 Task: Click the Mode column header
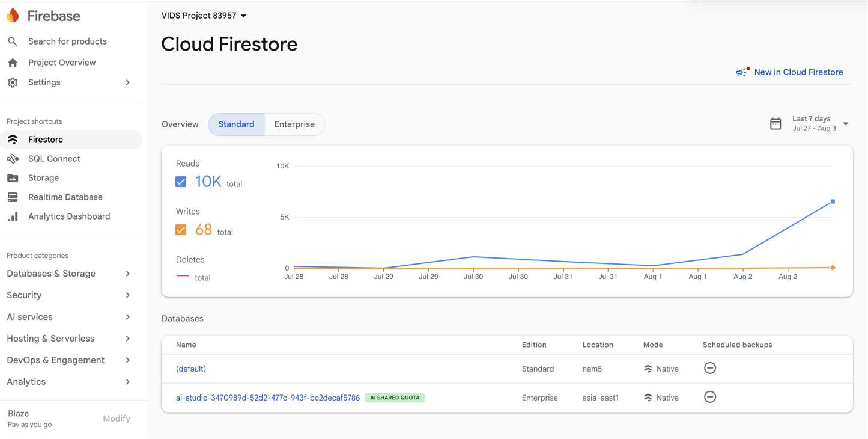[653, 345]
